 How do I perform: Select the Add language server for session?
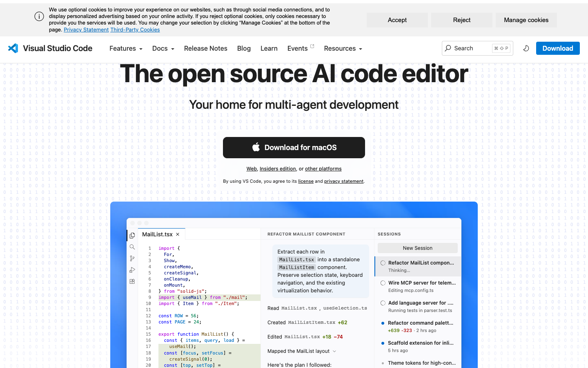[418, 306]
